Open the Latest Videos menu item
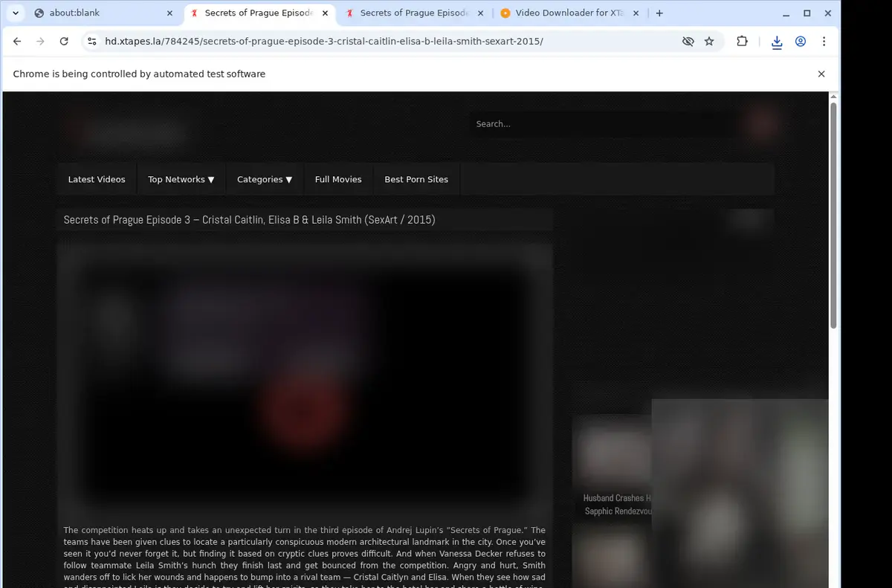892x588 pixels. [x=97, y=179]
